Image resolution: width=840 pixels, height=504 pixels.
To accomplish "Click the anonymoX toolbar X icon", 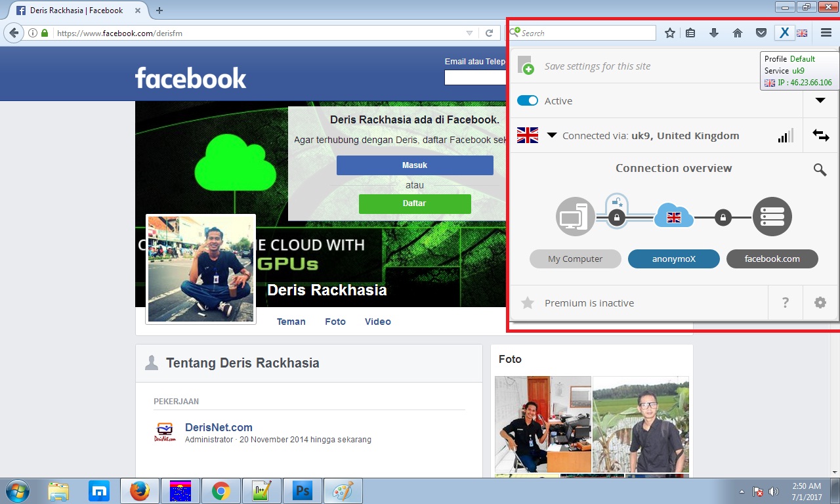I will pos(783,33).
